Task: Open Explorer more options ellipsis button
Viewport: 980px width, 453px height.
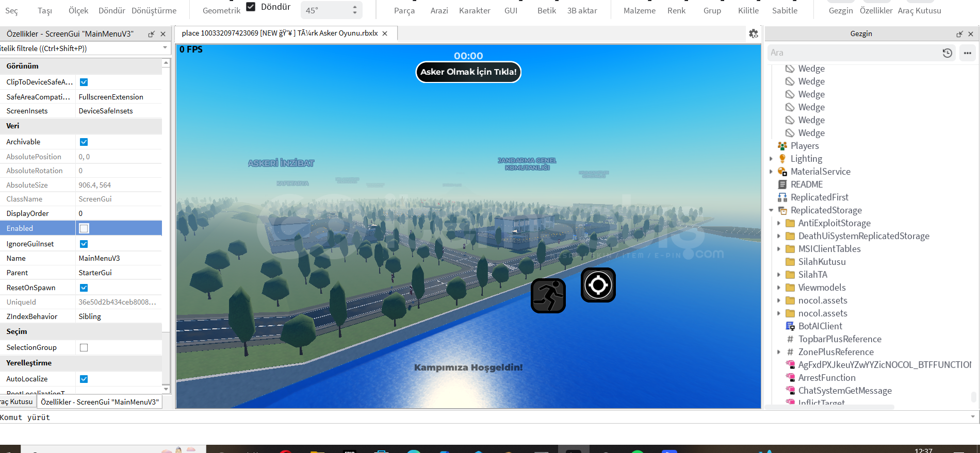Action: point(968,53)
